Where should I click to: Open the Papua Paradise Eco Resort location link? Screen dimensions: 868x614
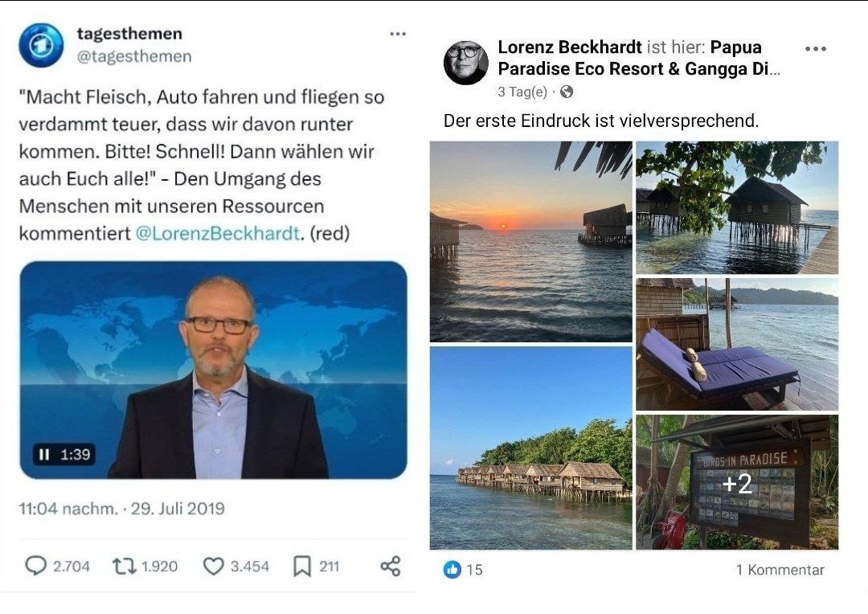click(639, 58)
